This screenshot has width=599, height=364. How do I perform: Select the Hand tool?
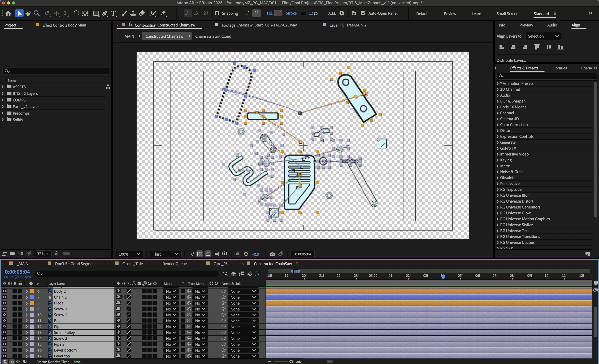(28, 13)
